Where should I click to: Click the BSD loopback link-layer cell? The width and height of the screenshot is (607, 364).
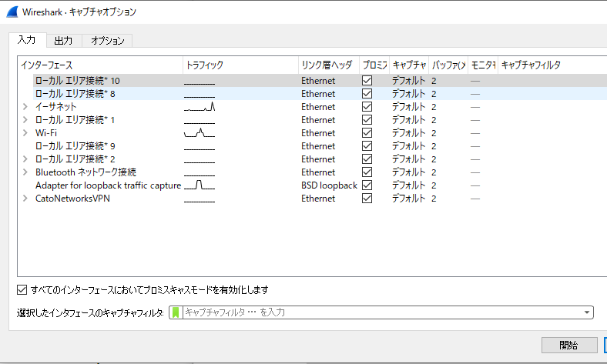pos(329,185)
